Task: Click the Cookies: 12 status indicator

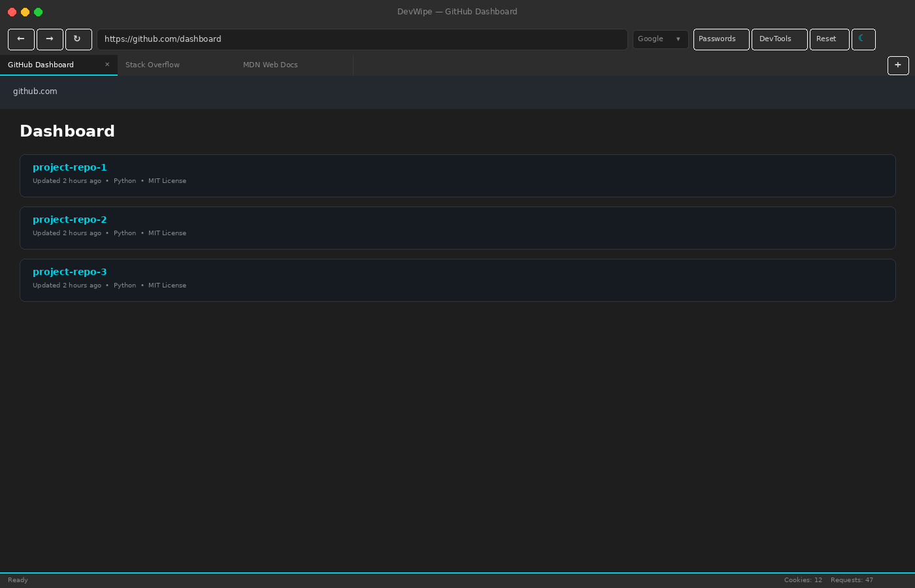Action: point(803,580)
